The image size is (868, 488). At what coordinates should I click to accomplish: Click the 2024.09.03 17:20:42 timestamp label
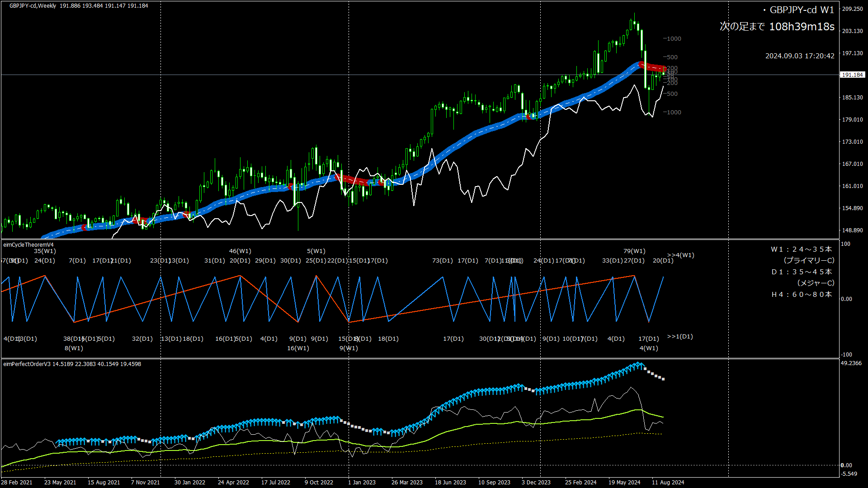pyautogui.click(x=799, y=56)
